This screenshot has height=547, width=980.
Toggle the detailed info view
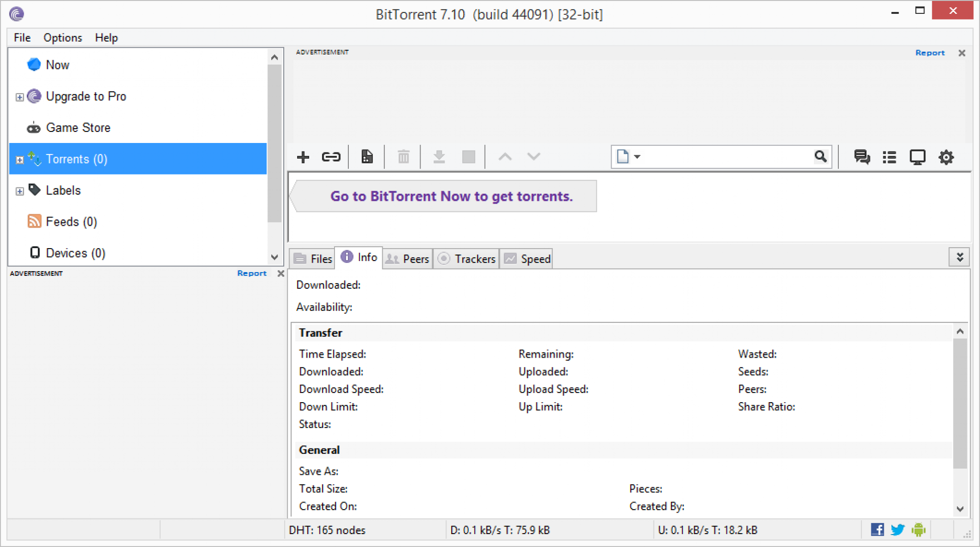click(889, 156)
